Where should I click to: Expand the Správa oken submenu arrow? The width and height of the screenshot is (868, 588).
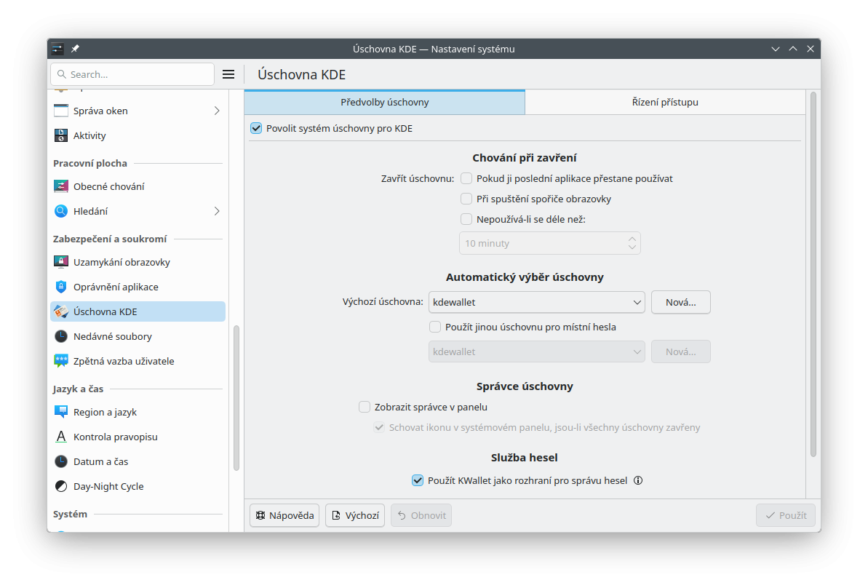(x=217, y=111)
